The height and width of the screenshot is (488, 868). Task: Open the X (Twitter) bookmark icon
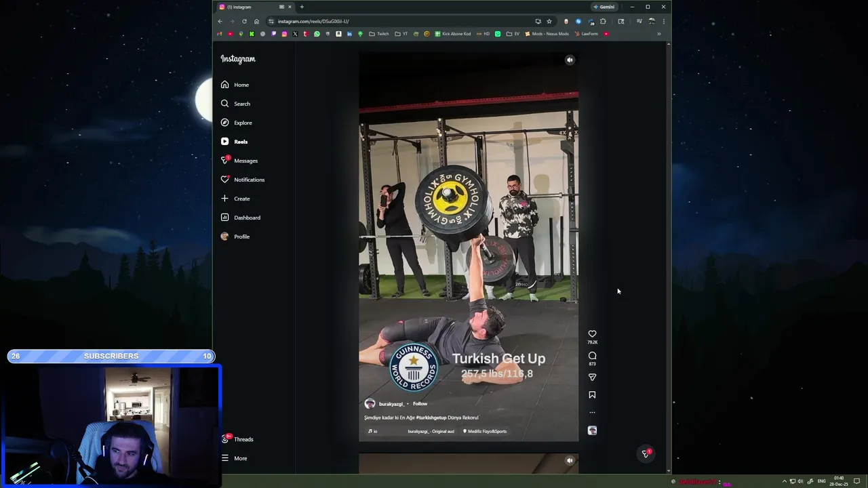pos(295,34)
